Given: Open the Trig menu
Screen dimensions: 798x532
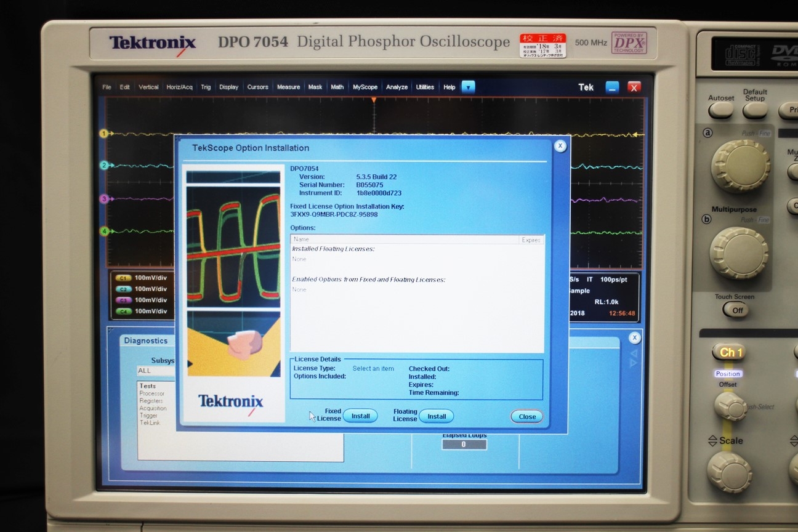Looking at the screenshot, I should click(206, 87).
